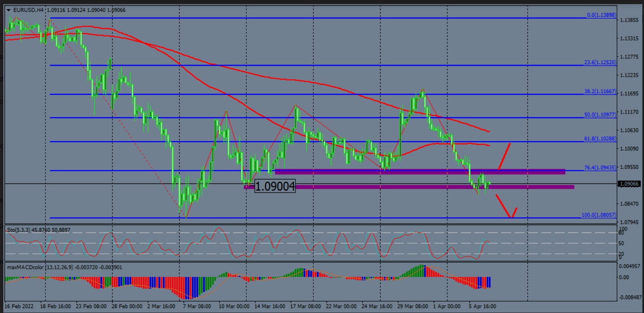The height and width of the screenshot is (313, 644).
Task: Click the EURUSD,H4 symbol title
Action: click(x=29, y=10)
